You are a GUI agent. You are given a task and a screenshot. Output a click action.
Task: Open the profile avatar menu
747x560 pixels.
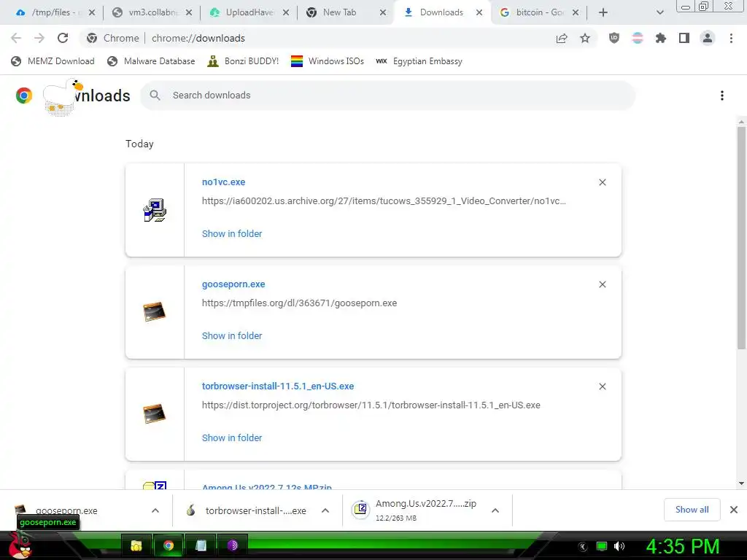[708, 38]
